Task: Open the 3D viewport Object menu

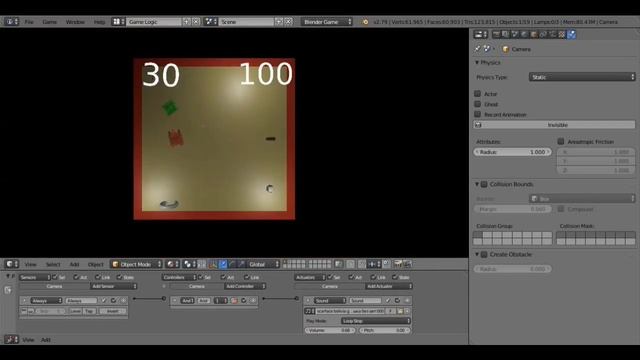Action: (96, 264)
